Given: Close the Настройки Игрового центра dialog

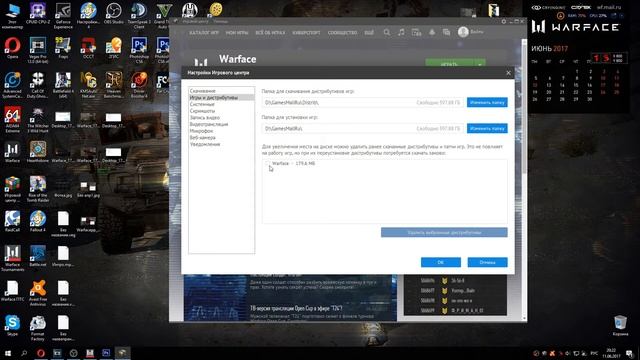Looking at the screenshot, I should [508, 73].
